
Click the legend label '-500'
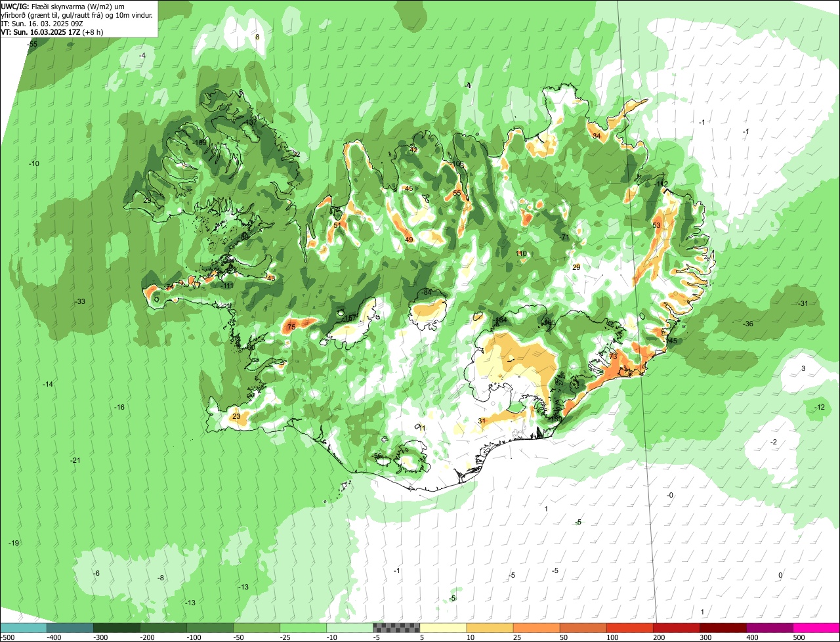point(7,637)
